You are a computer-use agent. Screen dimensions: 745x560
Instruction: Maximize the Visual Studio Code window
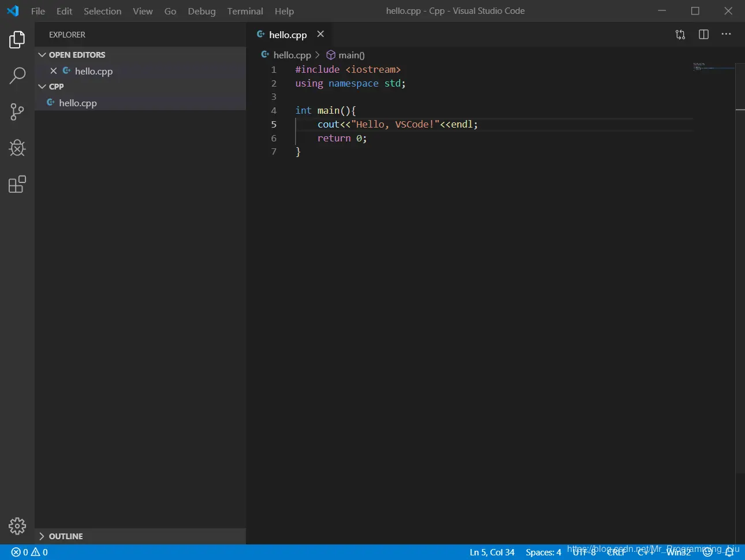(695, 11)
